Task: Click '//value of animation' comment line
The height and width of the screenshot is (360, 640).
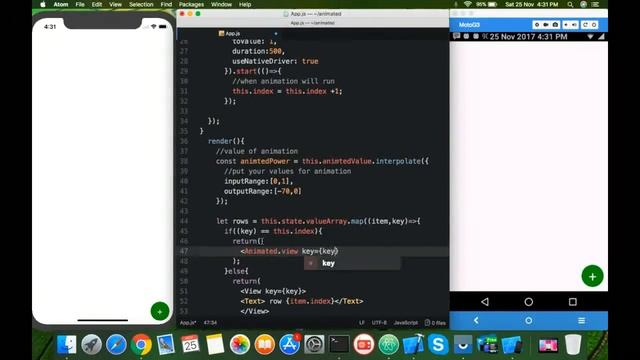Action: pyautogui.click(x=257, y=151)
